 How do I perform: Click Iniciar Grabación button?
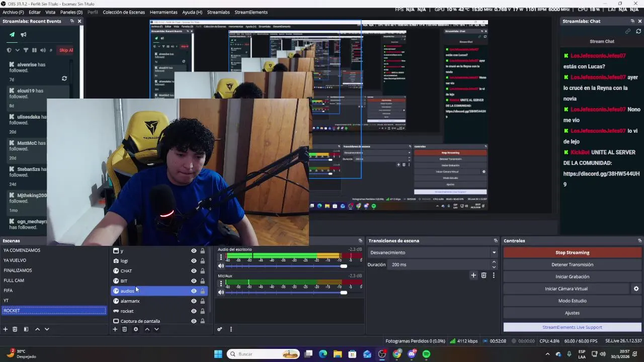click(x=572, y=277)
